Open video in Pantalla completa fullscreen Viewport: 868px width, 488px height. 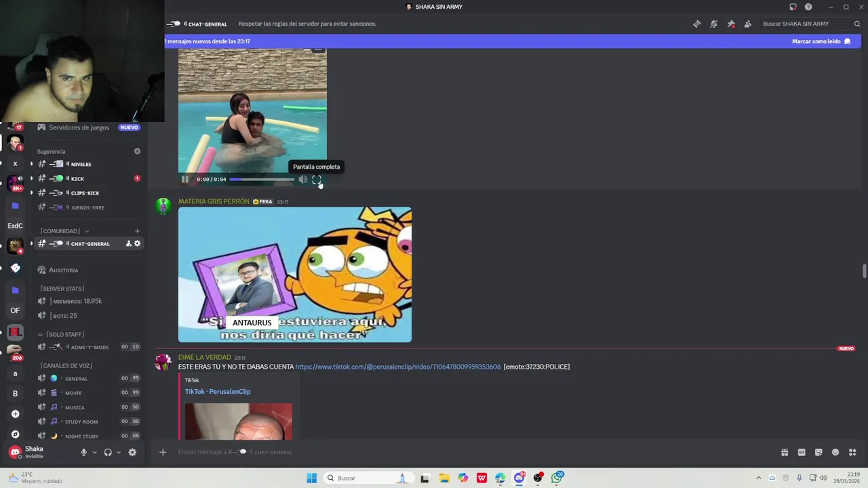(x=317, y=180)
